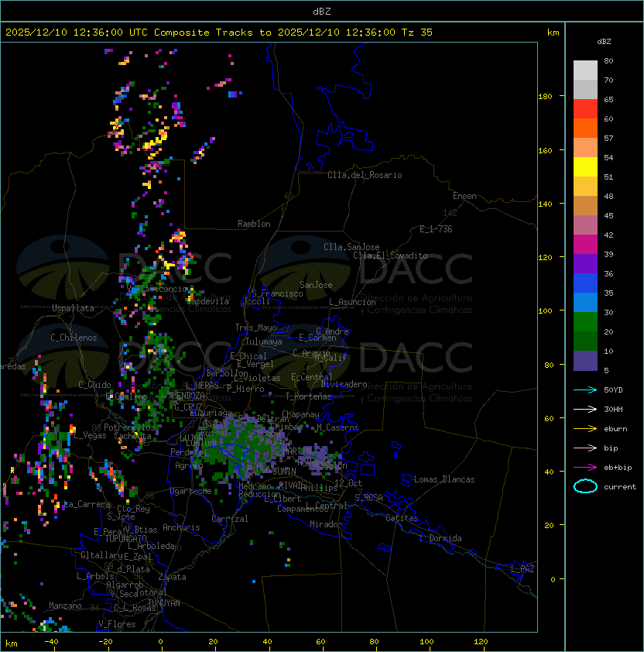Screen dimensions: 644x652
Task: Click the 'Divisadero' map label
Action: [x=344, y=384]
